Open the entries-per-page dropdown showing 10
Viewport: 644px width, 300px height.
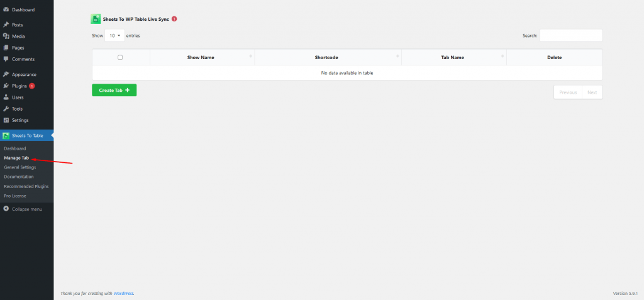click(x=114, y=36)
